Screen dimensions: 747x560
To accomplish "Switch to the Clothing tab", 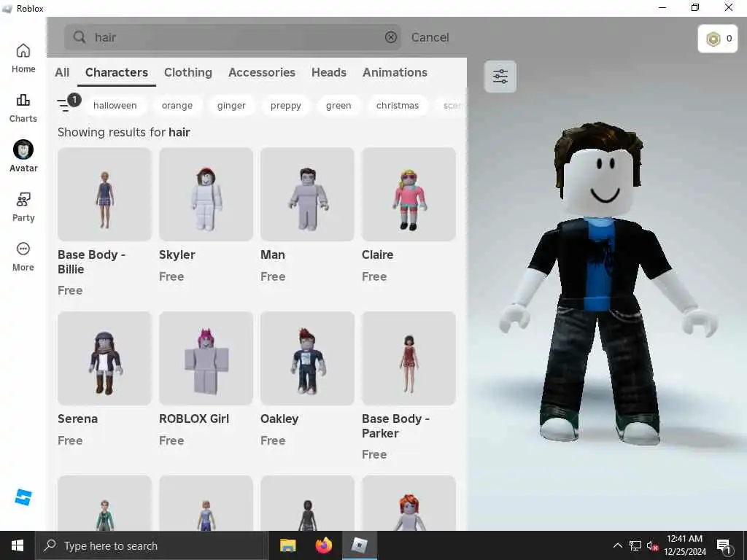I will pos(188,72).
